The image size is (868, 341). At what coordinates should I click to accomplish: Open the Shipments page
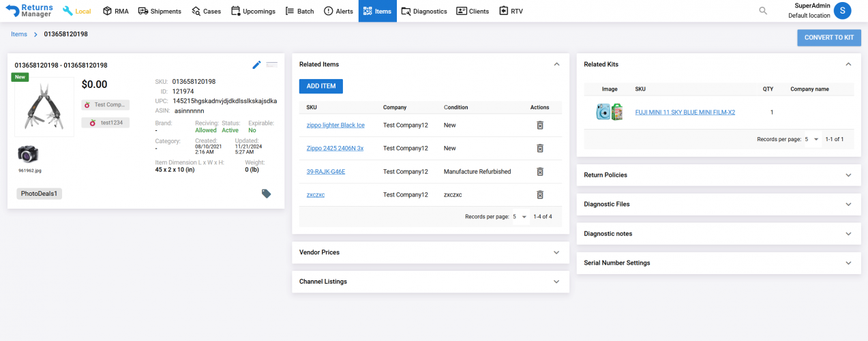click(x=160, y=11)
